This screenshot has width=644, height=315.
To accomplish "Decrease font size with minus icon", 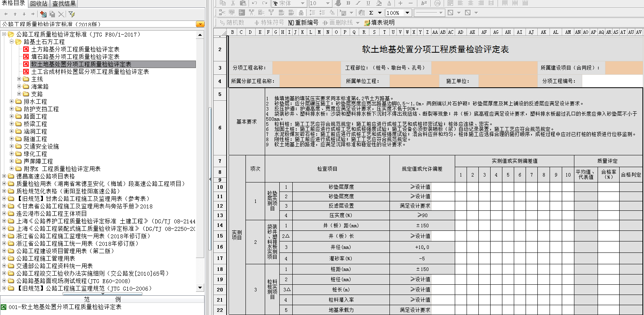I will [411, 3].
